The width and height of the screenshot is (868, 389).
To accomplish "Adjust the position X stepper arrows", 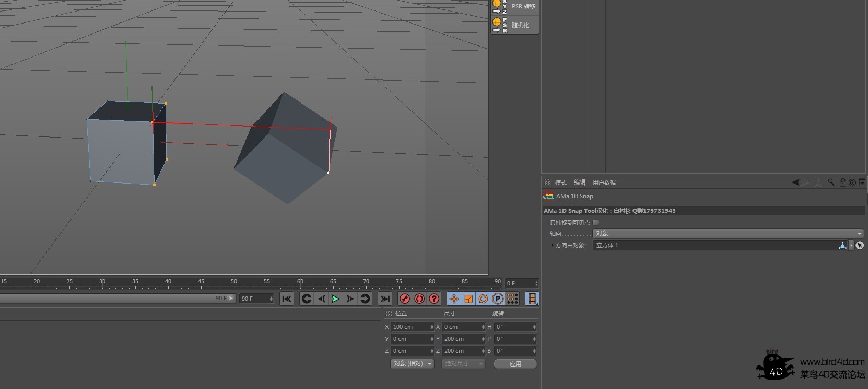I will [x=432, y=327].
